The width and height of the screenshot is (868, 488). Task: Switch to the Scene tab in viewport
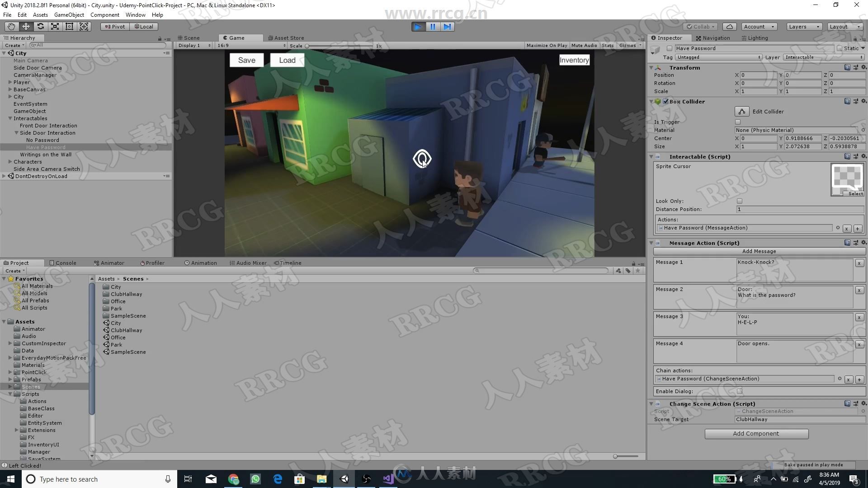coord(192,38)
